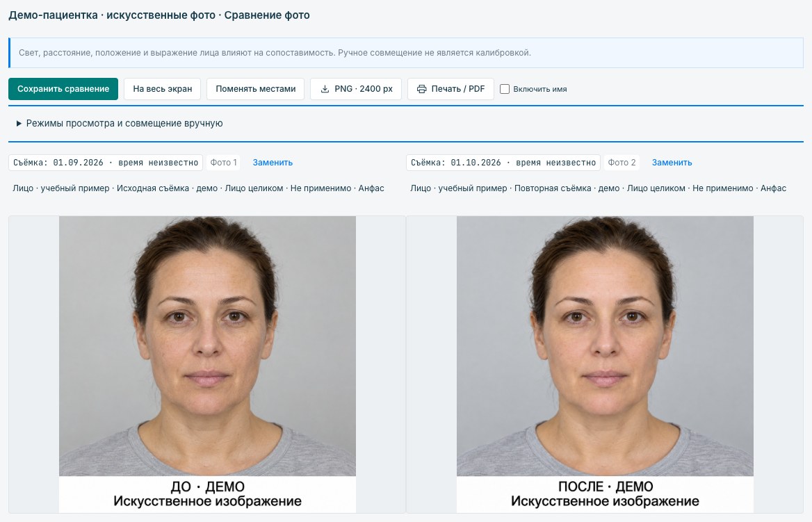Replace Фото 1 via Заменить link
This screenshot has height=522, width=812.
tap(273, 163)
